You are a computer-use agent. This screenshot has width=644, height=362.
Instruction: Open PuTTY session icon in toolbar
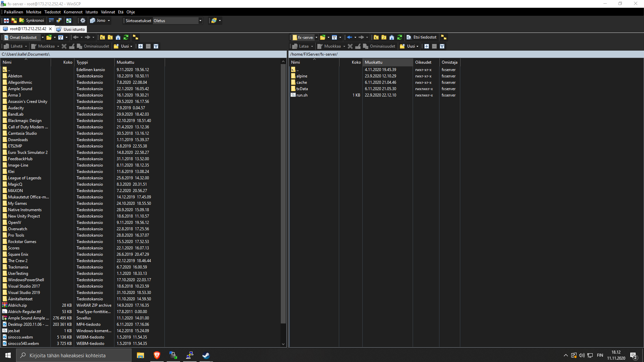pos(59,20)
